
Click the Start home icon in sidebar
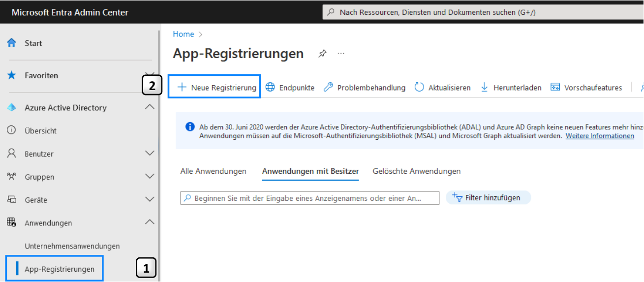pos(11,43)
